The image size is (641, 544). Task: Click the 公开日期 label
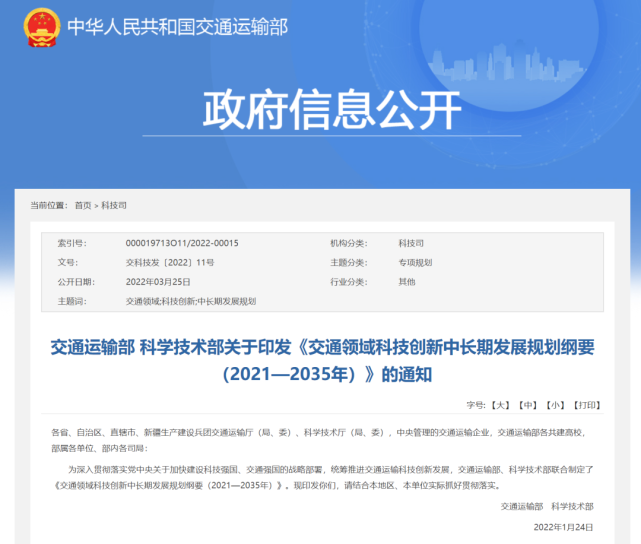coord(76,282)
